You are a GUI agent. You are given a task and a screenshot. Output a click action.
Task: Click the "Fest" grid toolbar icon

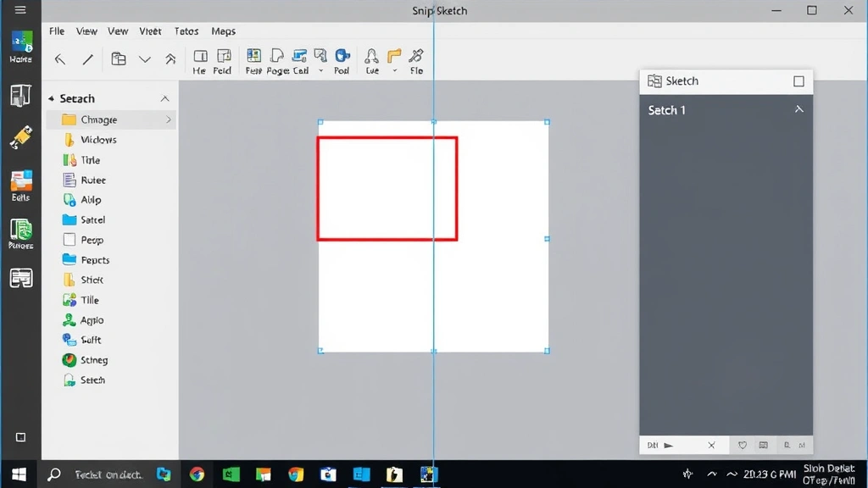(x=252, y=58)
